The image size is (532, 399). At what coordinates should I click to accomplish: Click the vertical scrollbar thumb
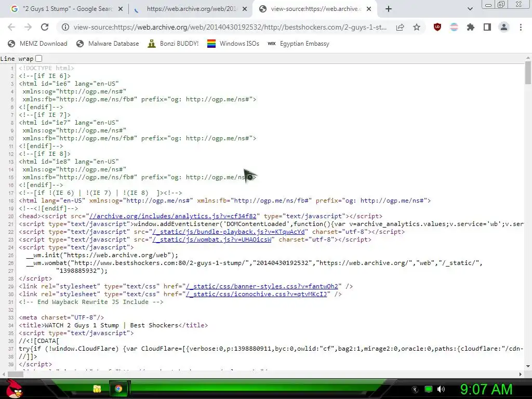pyautogui.click(x=528, y=72)
